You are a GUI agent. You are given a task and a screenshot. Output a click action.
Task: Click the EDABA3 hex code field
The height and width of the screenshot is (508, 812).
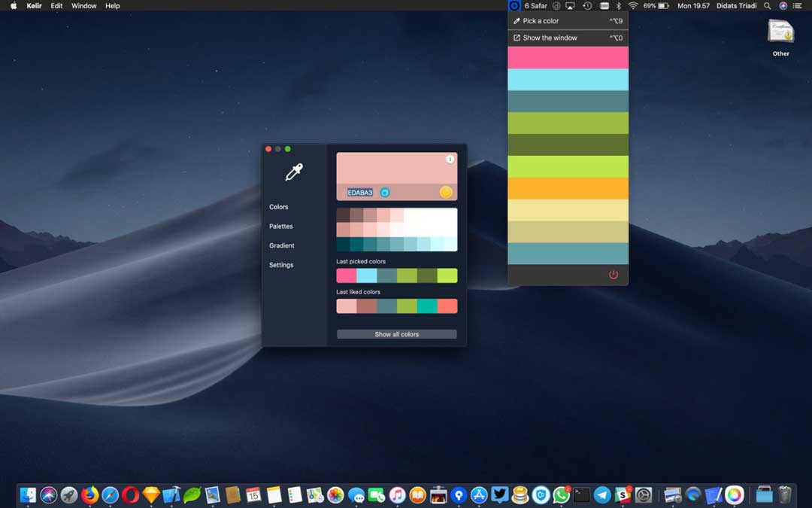[x=359, y=193]
